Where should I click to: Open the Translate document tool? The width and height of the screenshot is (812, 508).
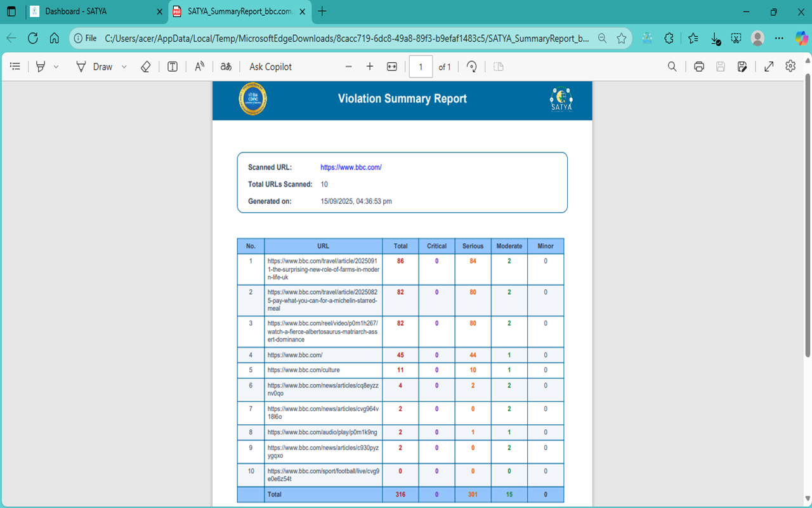point(226,67)
